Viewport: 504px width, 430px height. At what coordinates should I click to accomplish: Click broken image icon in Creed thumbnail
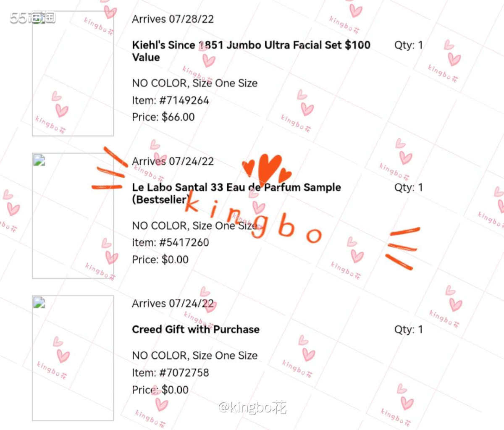[39, 303]
